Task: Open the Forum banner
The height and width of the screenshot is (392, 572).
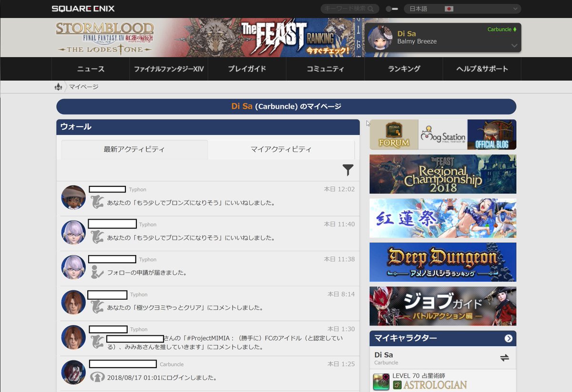Action: [x=394, y=134]
